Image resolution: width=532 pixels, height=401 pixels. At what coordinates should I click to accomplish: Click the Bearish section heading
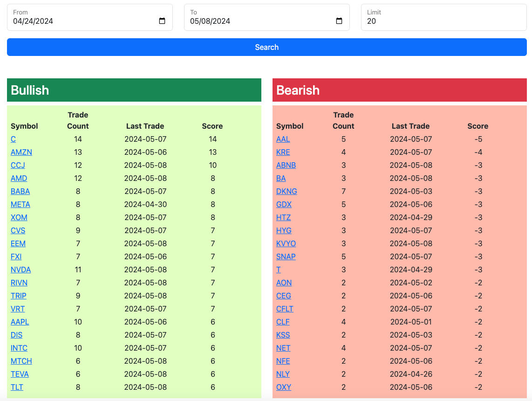(298, 90)
